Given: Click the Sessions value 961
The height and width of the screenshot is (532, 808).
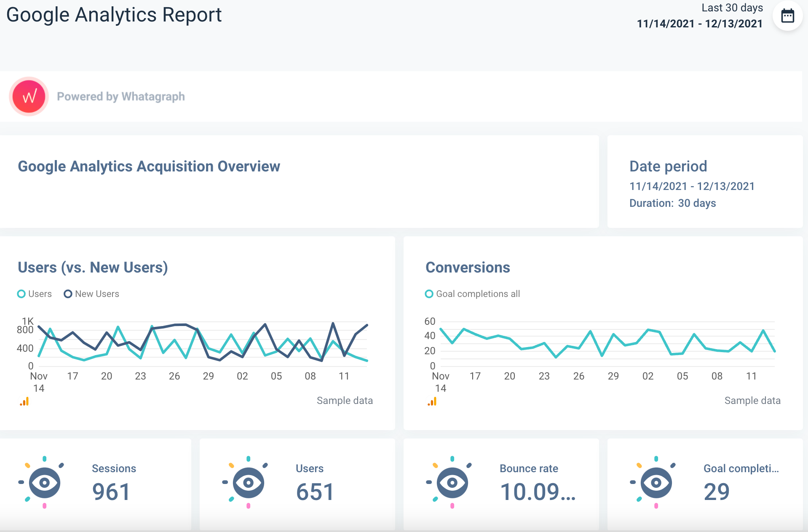Looking at the screenshot, I should click(x=111, y=492).
